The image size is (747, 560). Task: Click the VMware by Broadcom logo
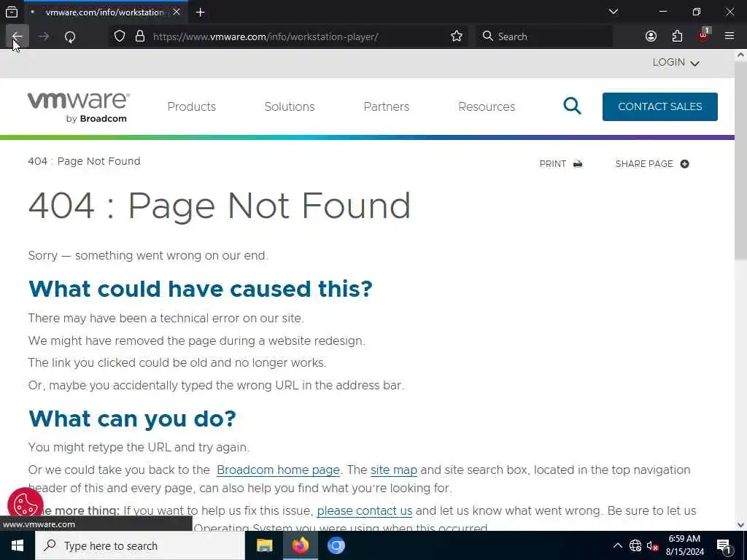[x=79, y=107]
